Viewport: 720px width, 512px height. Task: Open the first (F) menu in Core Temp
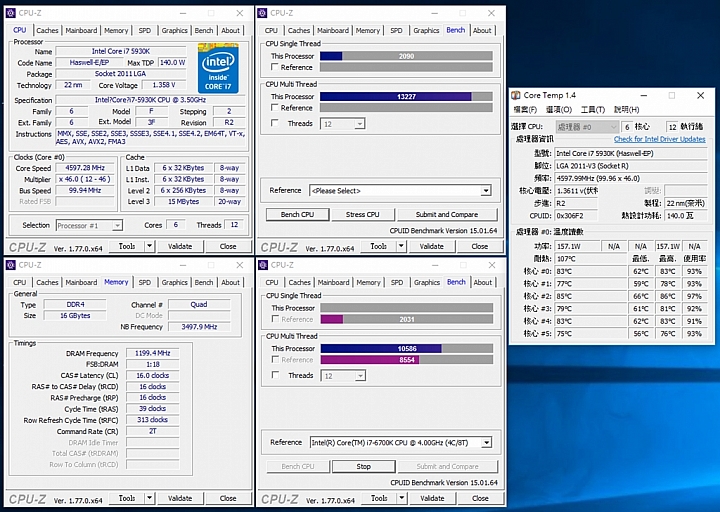point(525,109)
